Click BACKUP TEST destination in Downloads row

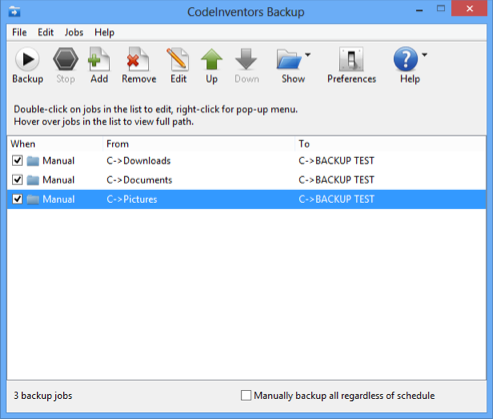336,161
